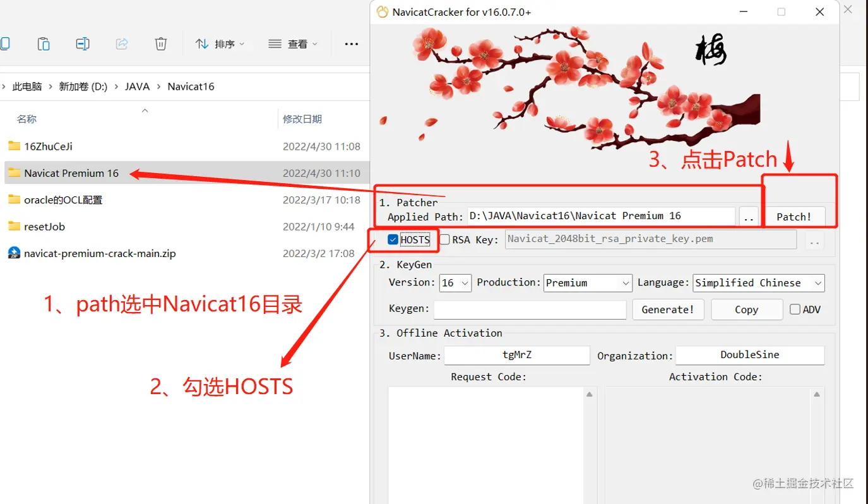Close the NavicatCracker window
Image resolution: width=868 pixels, height=504 pixels.
click(819, 12)
